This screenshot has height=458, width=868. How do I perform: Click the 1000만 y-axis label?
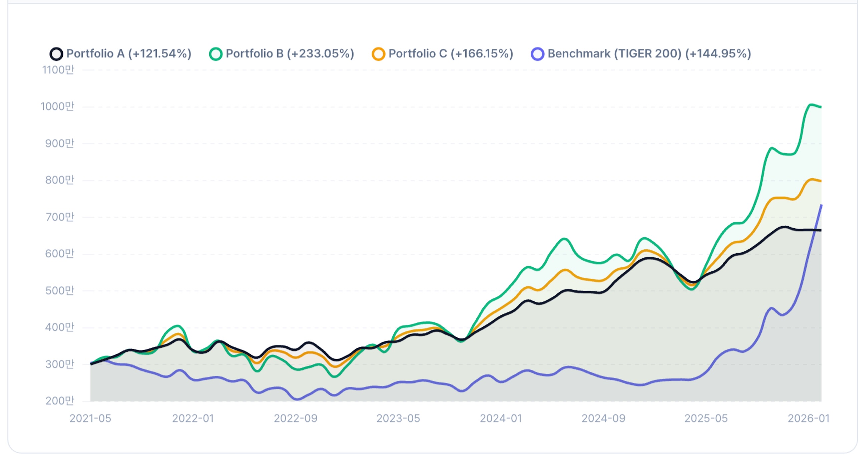point(57,106)
